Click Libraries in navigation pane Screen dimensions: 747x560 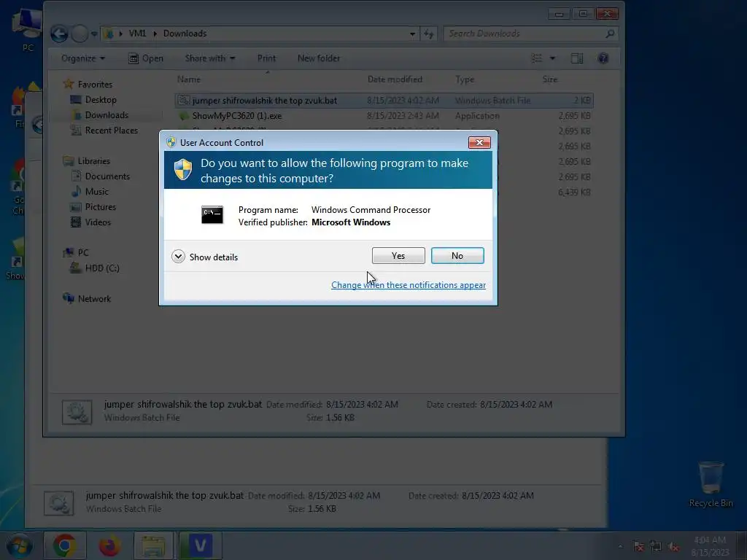coord(94,161)
